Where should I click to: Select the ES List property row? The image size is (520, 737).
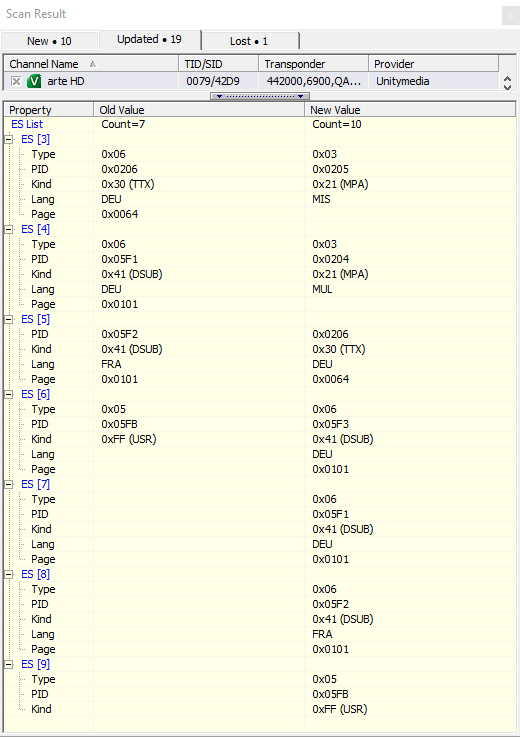click(x=260, y=124)
